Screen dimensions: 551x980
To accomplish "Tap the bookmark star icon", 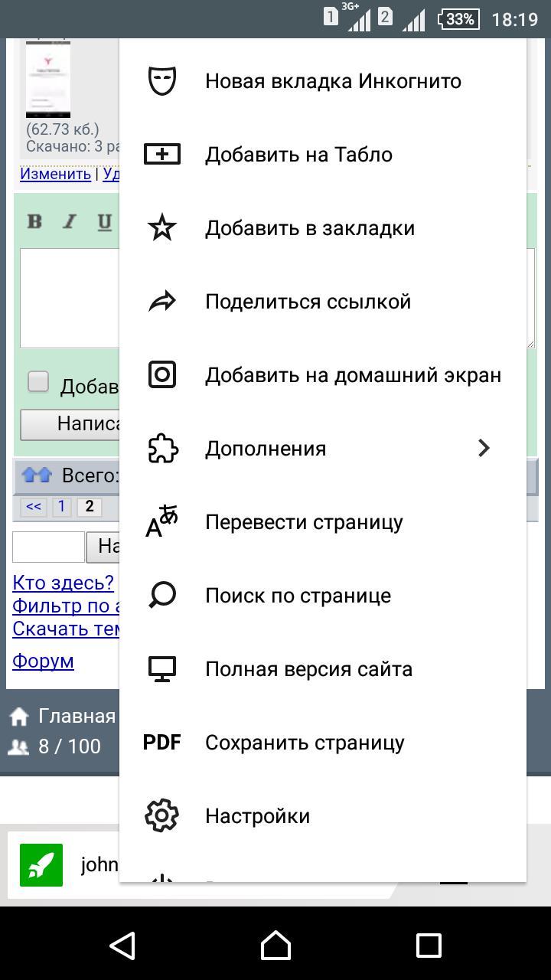I will click(x=161, y=228).
